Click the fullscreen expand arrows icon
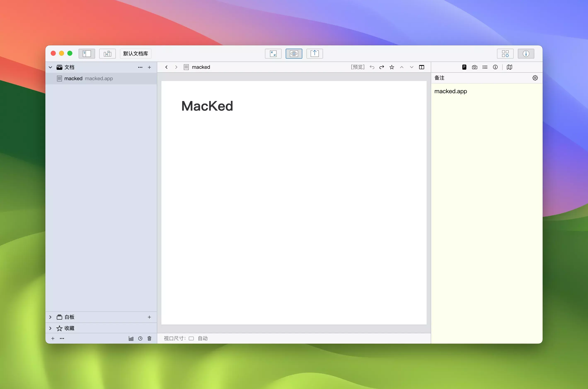Screen dimensions: 588x389 click(273, 54)
